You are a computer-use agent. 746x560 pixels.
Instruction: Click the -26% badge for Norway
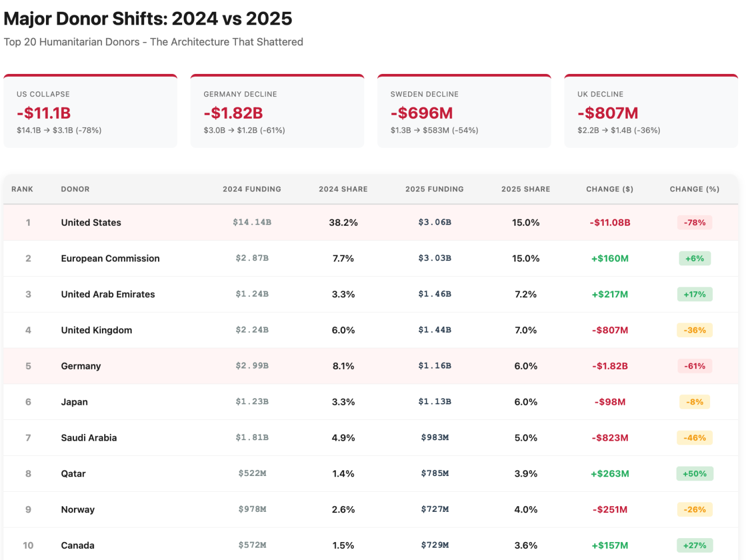694,509
